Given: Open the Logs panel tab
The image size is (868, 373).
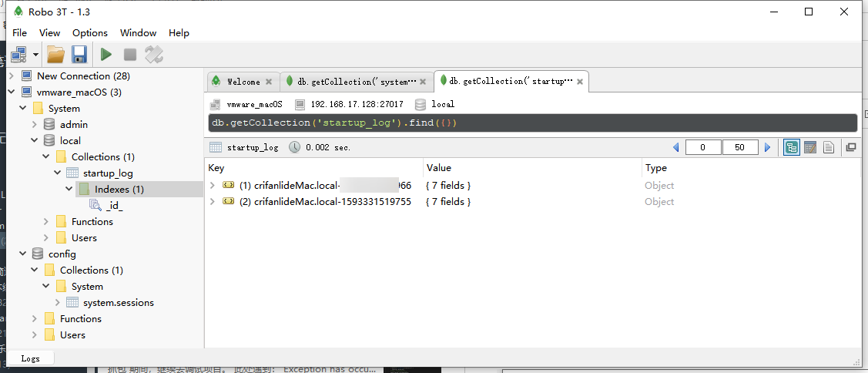Looking at the screenshot, I should click(x=31, y=358).
